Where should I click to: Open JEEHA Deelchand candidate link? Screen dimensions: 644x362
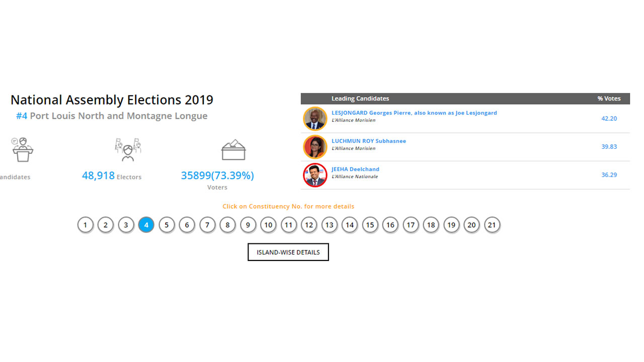[x=355, y=169]
